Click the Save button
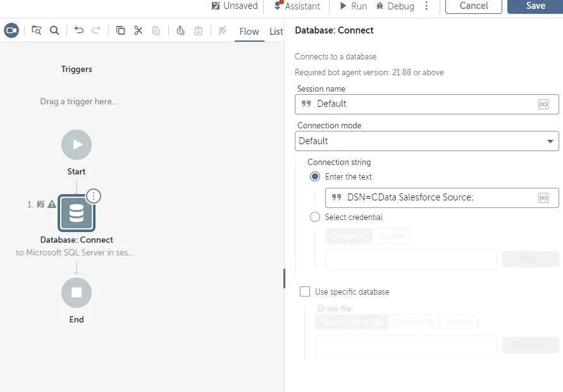The height and width of the screenshot is (392, 563). pyautogui.click(x=535, y=6)
